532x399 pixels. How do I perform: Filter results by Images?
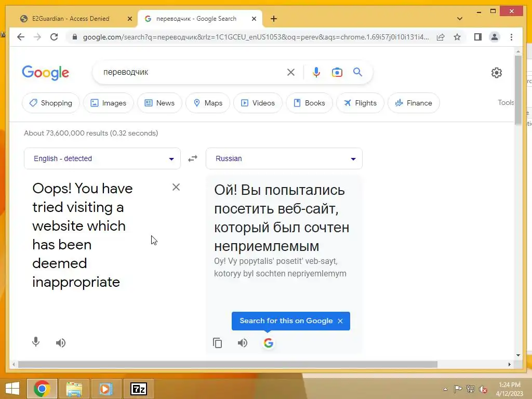tap(108, 103)
